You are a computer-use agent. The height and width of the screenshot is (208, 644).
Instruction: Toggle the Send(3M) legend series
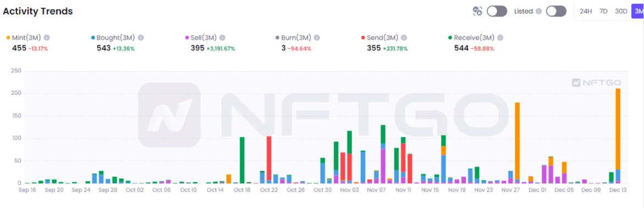click(380, 38)
